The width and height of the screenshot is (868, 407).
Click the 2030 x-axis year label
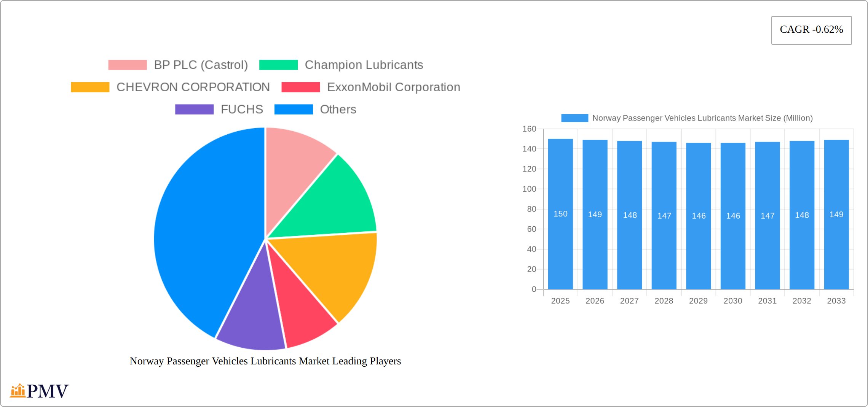click(x=733, y=301)
